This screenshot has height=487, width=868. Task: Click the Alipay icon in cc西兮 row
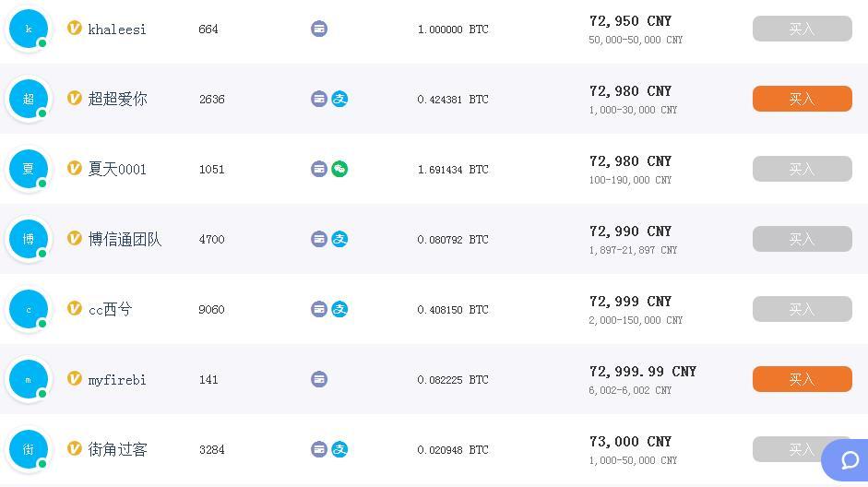point(339,309)
